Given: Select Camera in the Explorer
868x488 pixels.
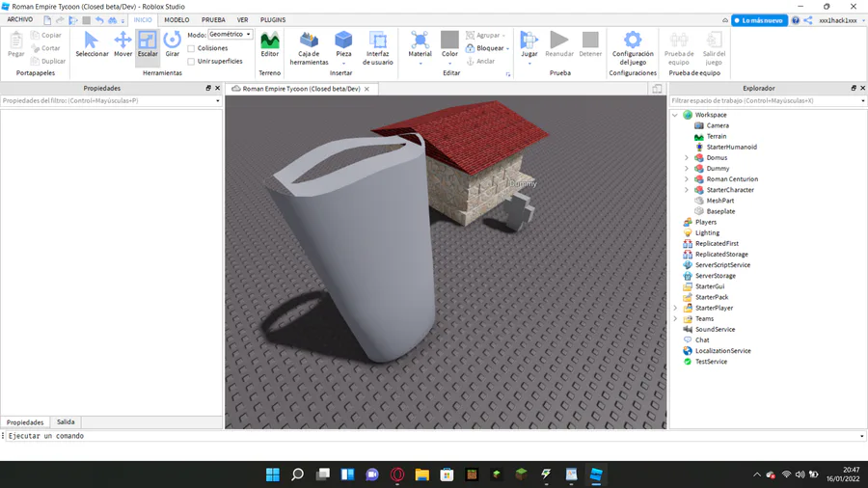Looking at the screenshot, I should pyautogui.click(x=718, y=125).
